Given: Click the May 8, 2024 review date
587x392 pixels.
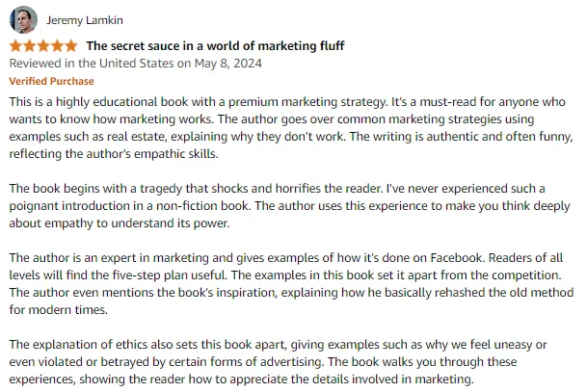Looking at the screenshot, I should [x=228, y=64].
